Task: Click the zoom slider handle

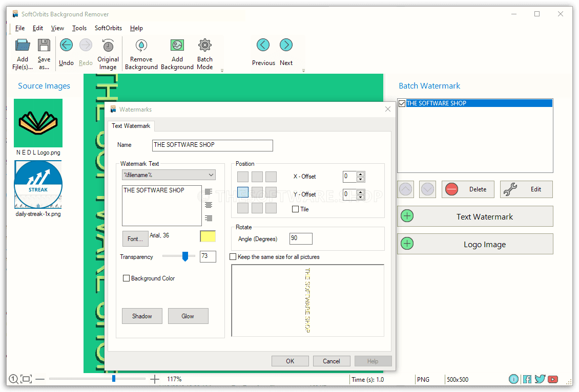Action: pos(114,379)
